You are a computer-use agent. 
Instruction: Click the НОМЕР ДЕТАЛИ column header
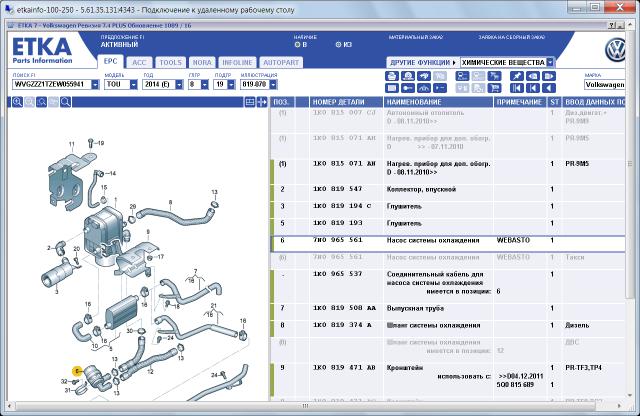coord(346,102)
